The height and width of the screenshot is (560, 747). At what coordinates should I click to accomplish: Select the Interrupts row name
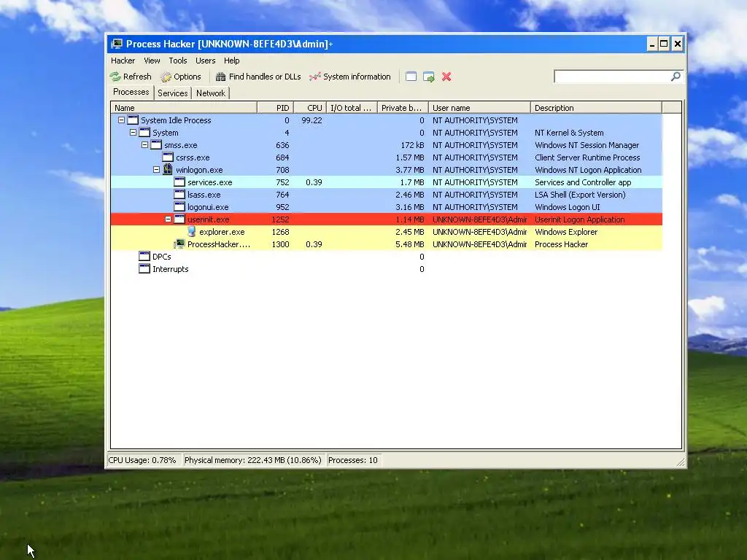pos(170,269)
